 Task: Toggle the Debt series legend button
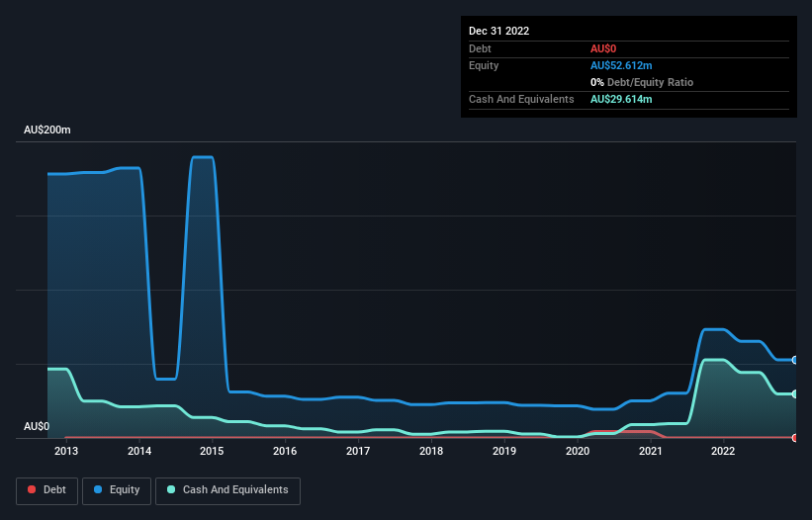pos(47,490)
